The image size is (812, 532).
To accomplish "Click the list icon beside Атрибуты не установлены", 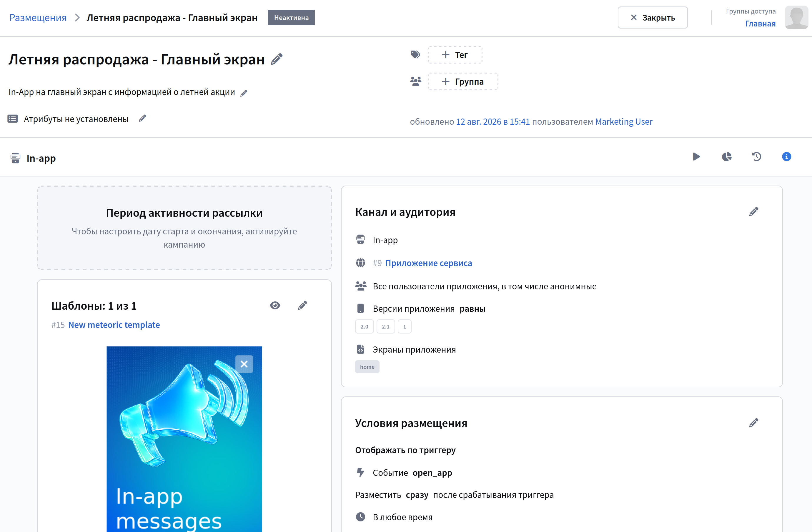I will click(x=13, y=119).
